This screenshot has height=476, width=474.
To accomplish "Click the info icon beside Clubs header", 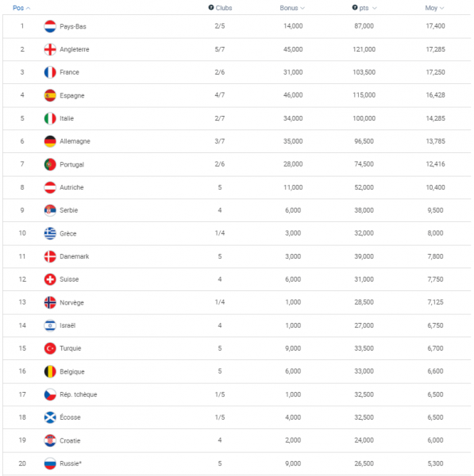I will [211, 8].
